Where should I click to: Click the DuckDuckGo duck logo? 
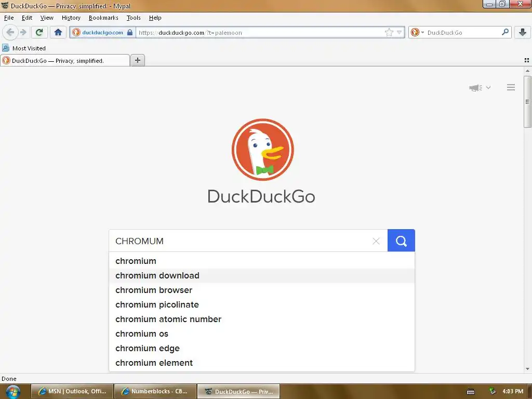(262, 150)
